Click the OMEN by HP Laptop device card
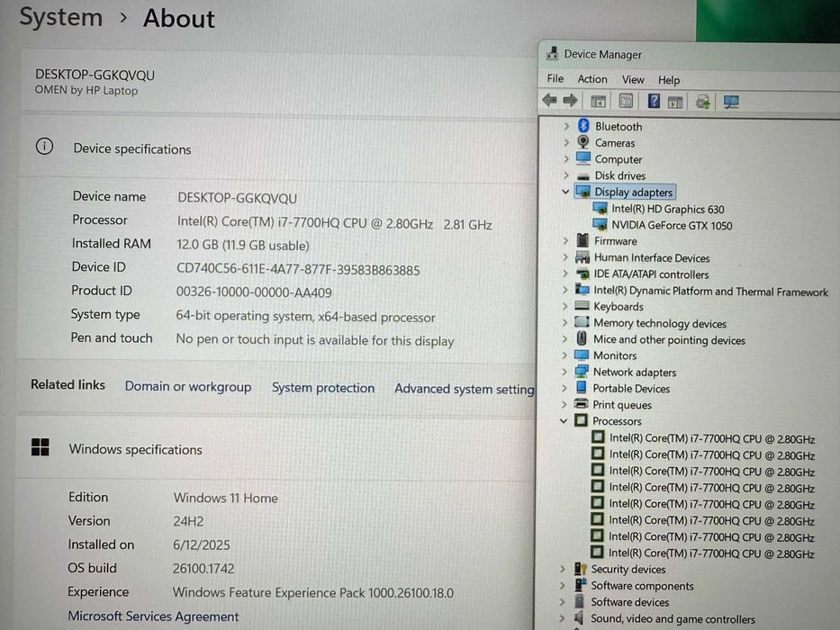Screen dimensions: 840x630 [277, 81]
